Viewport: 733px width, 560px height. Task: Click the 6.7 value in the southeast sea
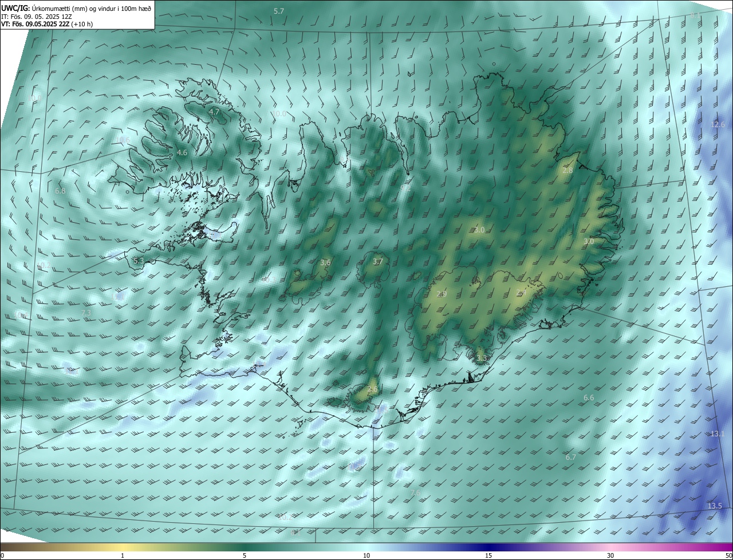[x=571, y=457]
